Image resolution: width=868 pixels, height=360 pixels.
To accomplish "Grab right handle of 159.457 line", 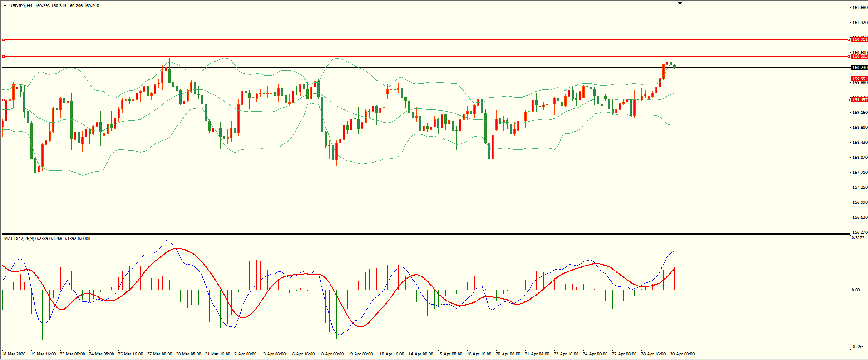I will 848,100.
